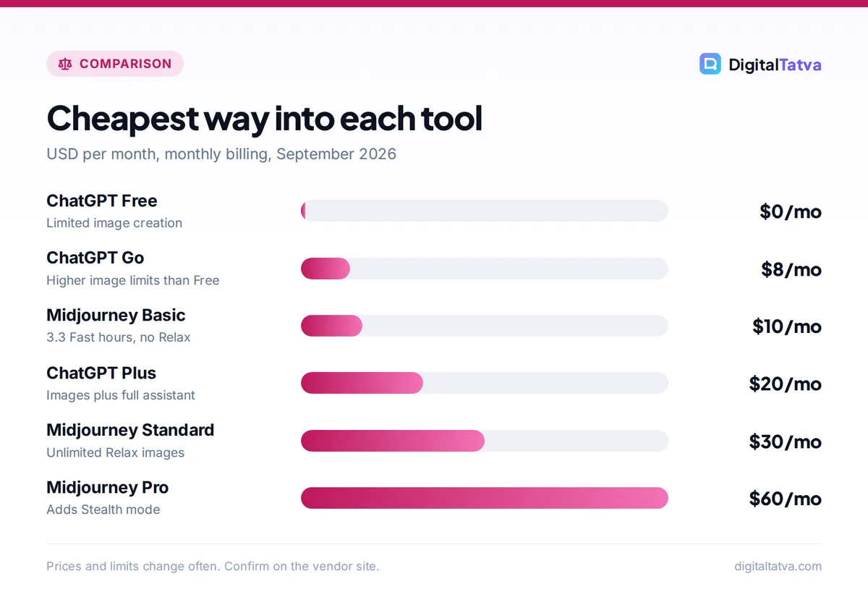Click the $20/mo price label
The image size is (868, 608).
pyautogui.click(x=786, y=384)
